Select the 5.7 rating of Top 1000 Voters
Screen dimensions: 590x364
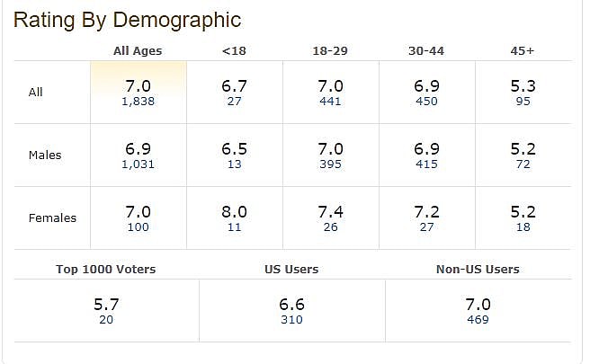click(106, 305)
